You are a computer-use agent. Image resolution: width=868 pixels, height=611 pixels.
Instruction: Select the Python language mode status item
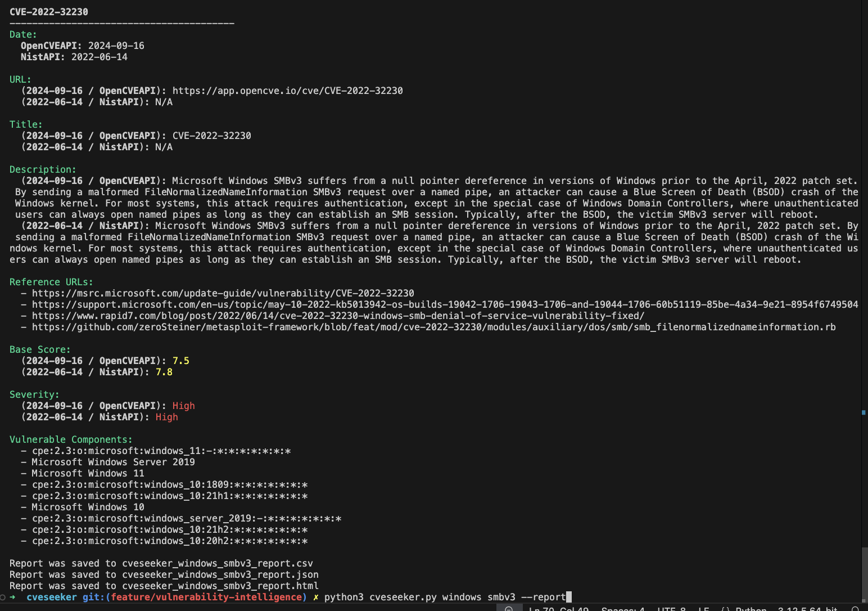click(x=751, y=608)
